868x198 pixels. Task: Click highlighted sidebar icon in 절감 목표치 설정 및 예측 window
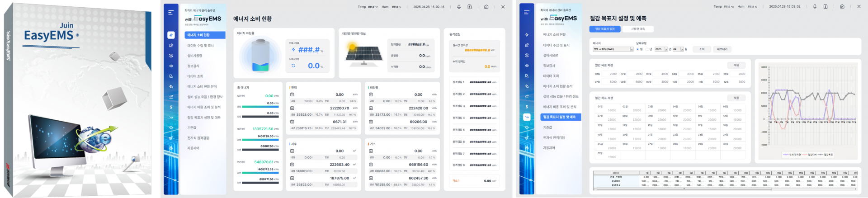(x=527, y=117)
